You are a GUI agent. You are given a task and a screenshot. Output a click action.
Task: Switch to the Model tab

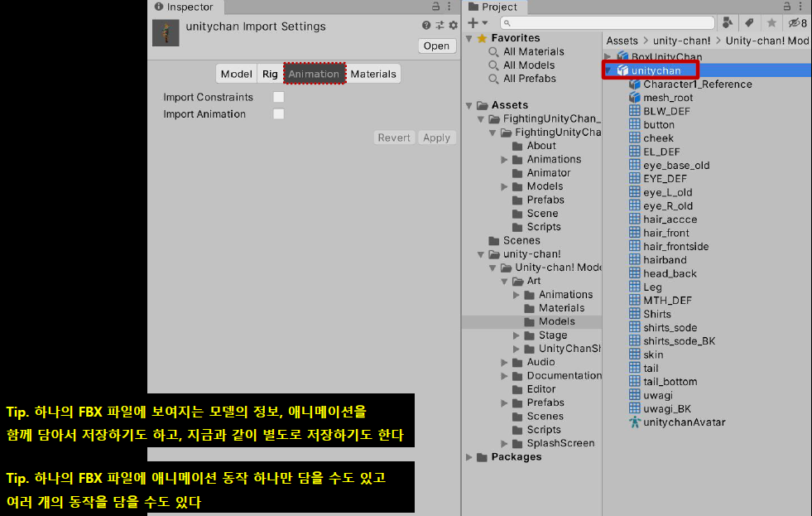point(236,74)
